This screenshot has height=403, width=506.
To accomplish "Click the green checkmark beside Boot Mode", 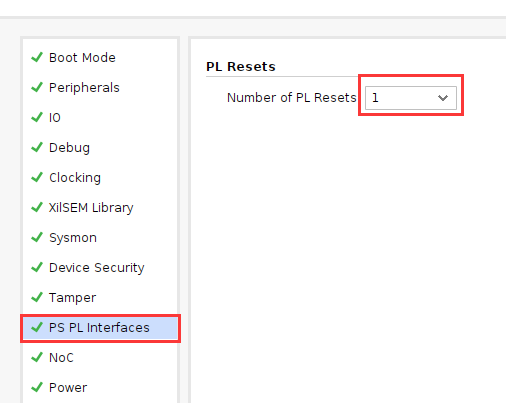I will (37, 57).
